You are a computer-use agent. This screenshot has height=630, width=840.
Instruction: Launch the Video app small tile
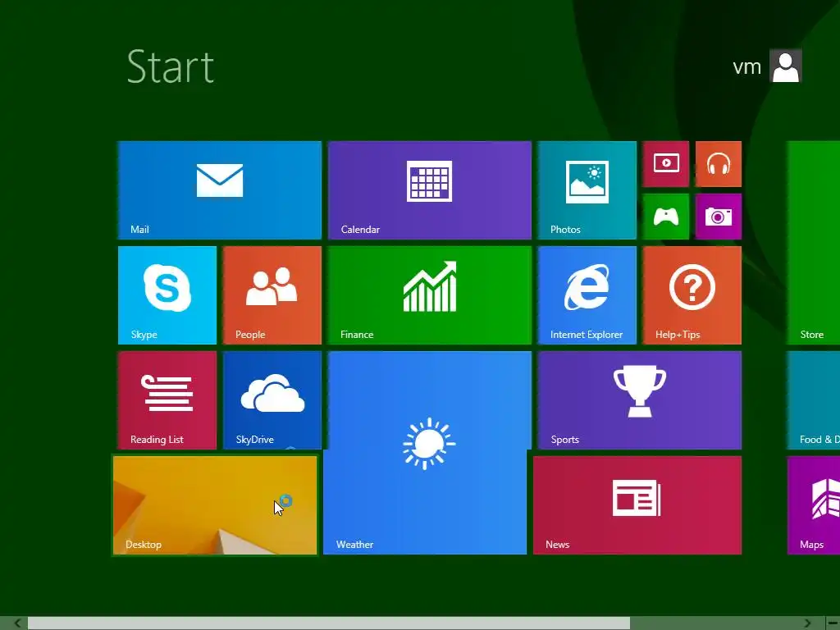[666, 164]
